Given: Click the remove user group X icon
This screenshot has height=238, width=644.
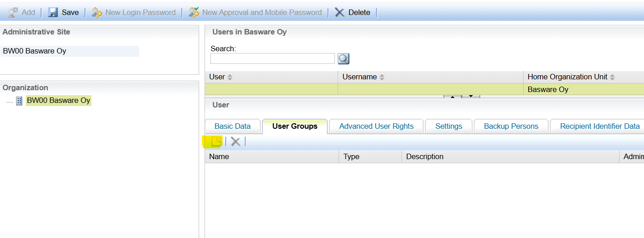Looking at the screenshot, I should (235, 141).
